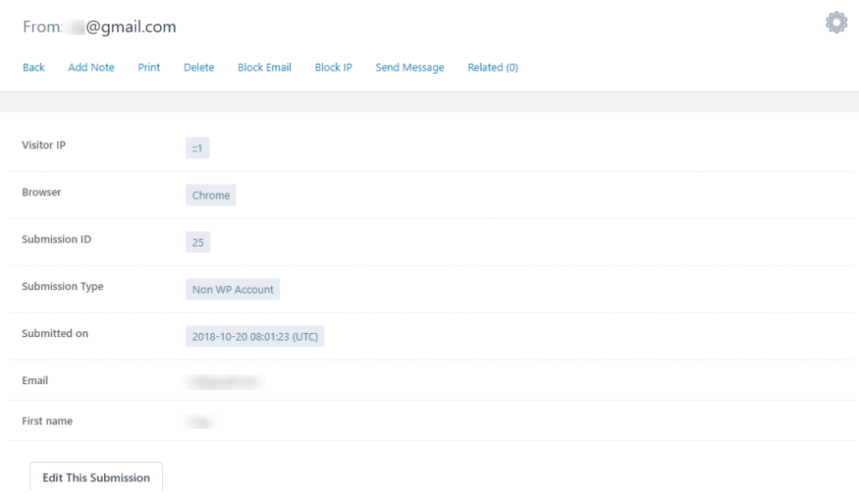Block the sender's email address

(264, 67)
